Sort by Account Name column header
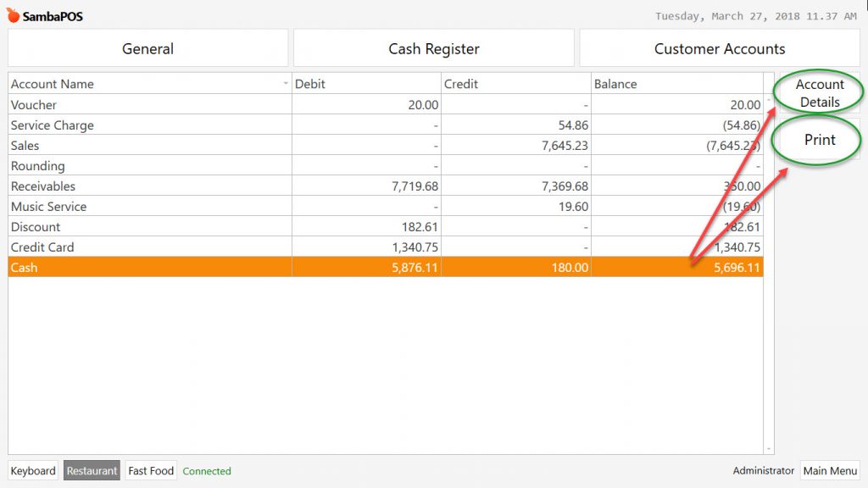The width and height of the screenshot is (868, 488). click(150, 84)
